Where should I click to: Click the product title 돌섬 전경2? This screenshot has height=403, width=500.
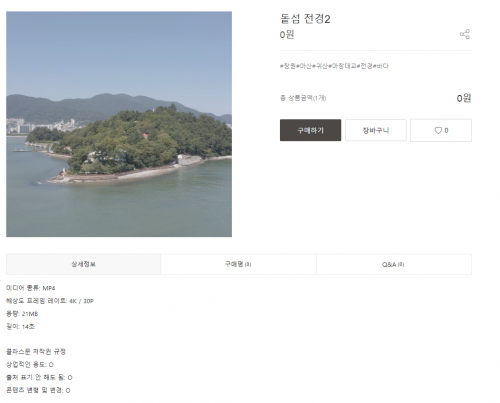[x=305, y=19]
